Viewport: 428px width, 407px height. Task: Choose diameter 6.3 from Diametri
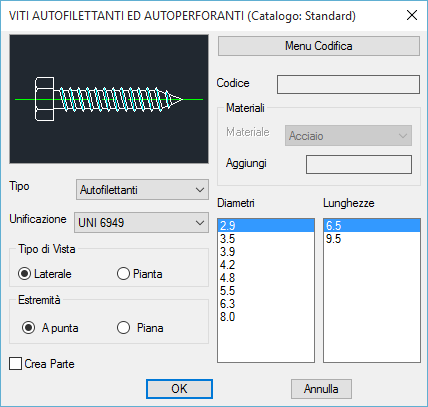[266, 304]
